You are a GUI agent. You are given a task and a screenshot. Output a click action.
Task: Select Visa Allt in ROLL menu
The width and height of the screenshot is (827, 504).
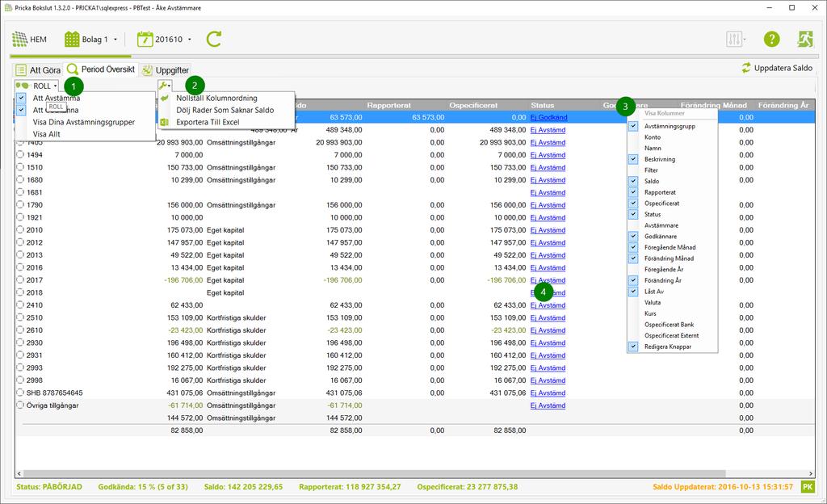(x=46, y=134)
